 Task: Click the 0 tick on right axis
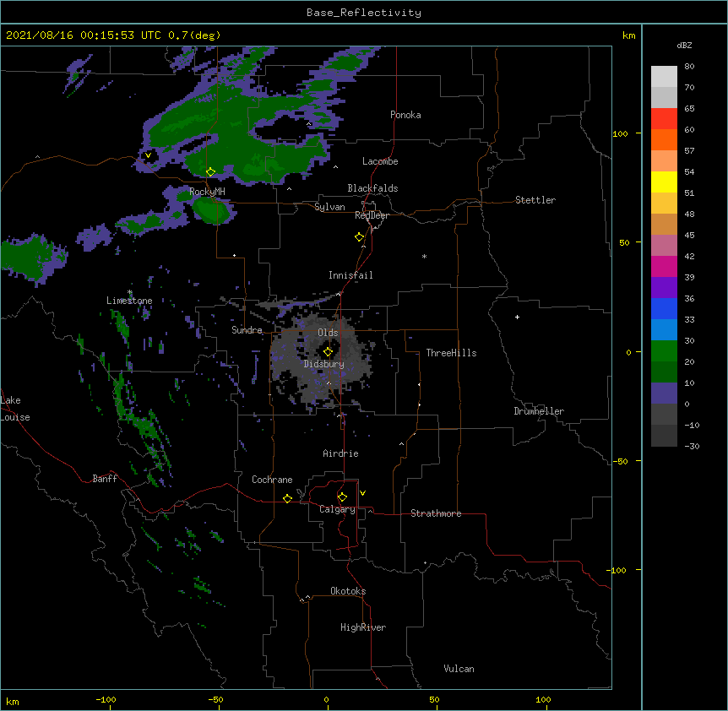[x=628, y=353]
